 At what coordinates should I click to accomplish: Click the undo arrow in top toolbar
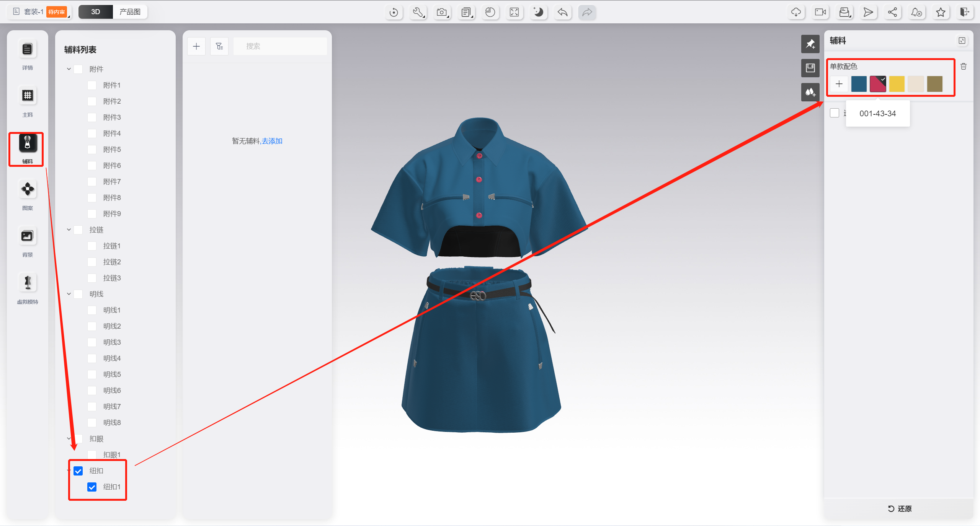click(562, 12)
